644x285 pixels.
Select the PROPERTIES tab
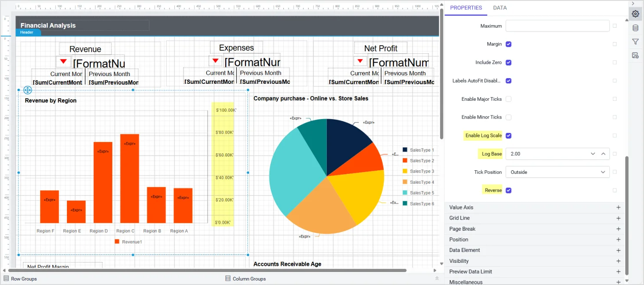466,7
